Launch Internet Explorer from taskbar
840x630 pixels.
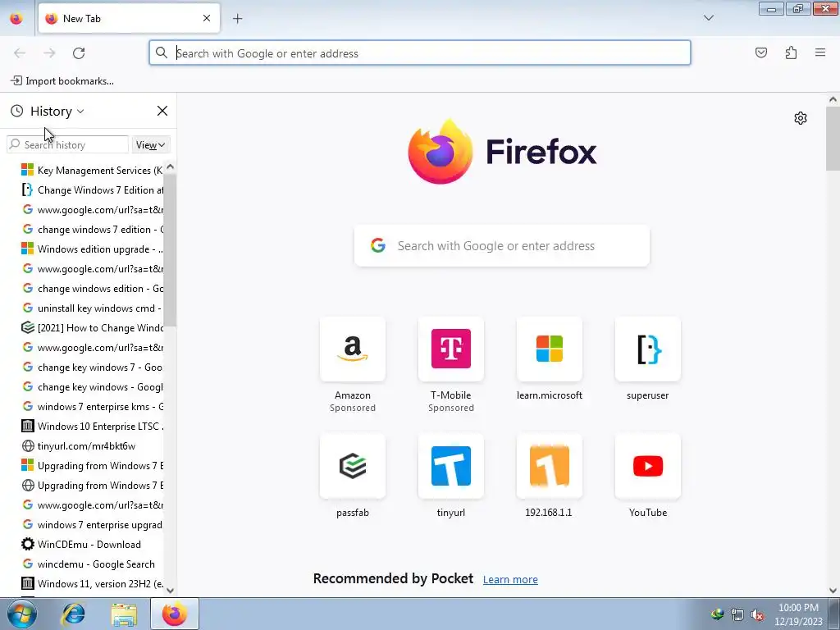tap(73, 614)
